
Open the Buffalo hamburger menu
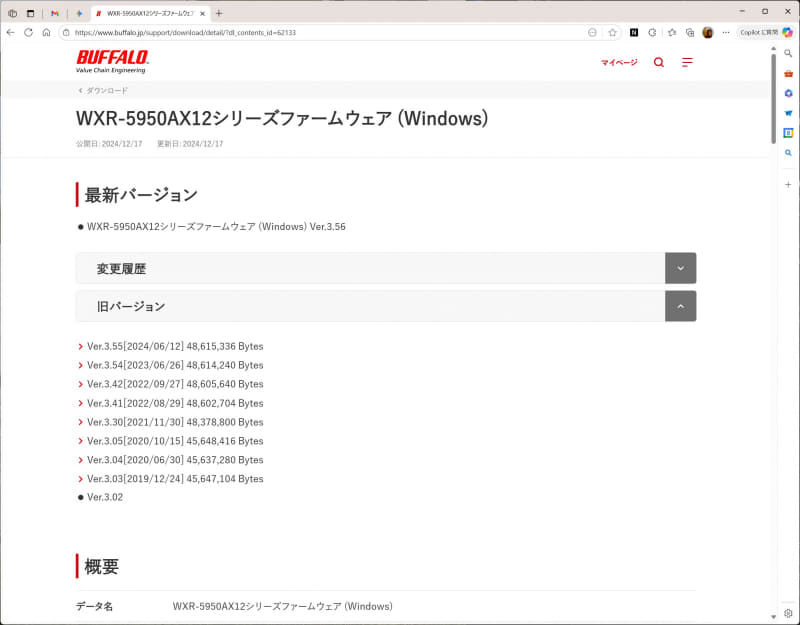click(x=687, y=62)
